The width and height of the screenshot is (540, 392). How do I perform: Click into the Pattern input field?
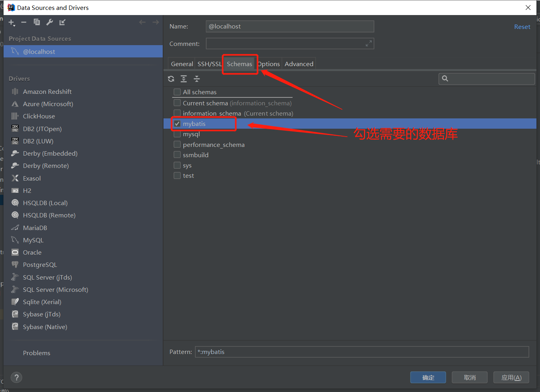[x=361, y=352]
